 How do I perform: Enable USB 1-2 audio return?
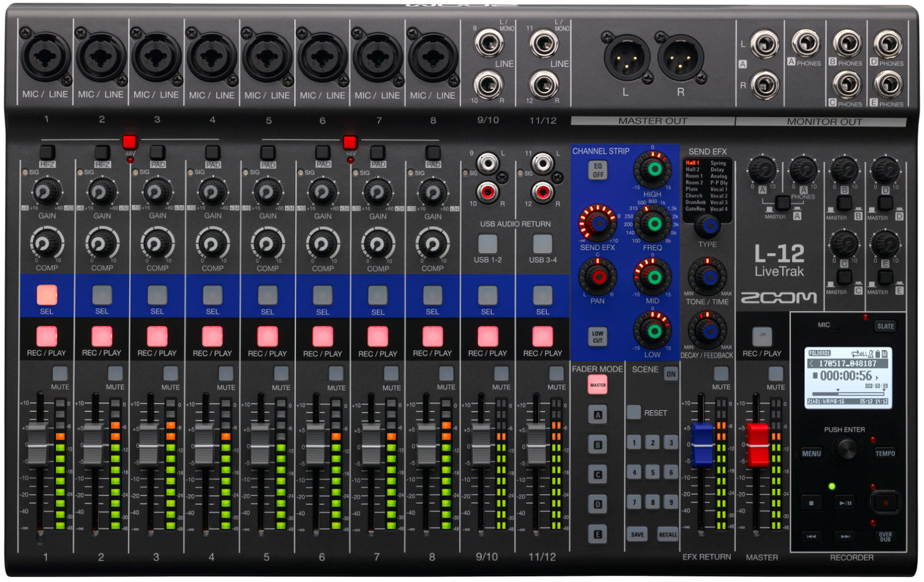pos(487,244)
